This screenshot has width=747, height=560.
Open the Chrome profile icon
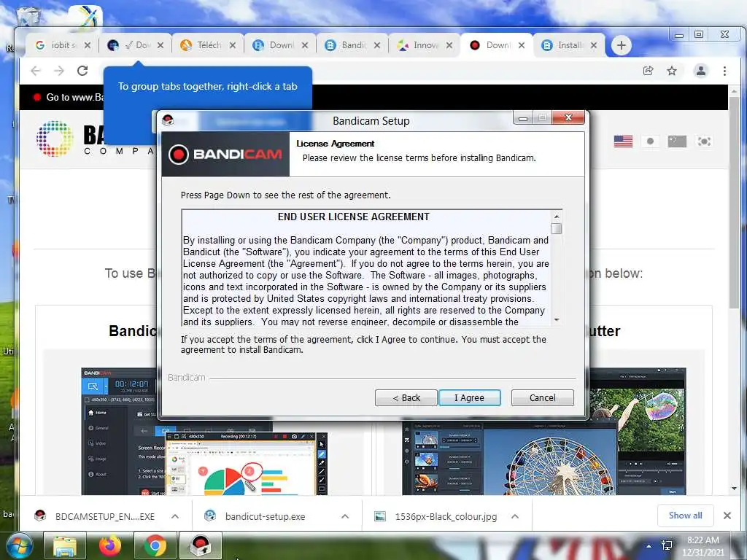[x=701, y=71]
